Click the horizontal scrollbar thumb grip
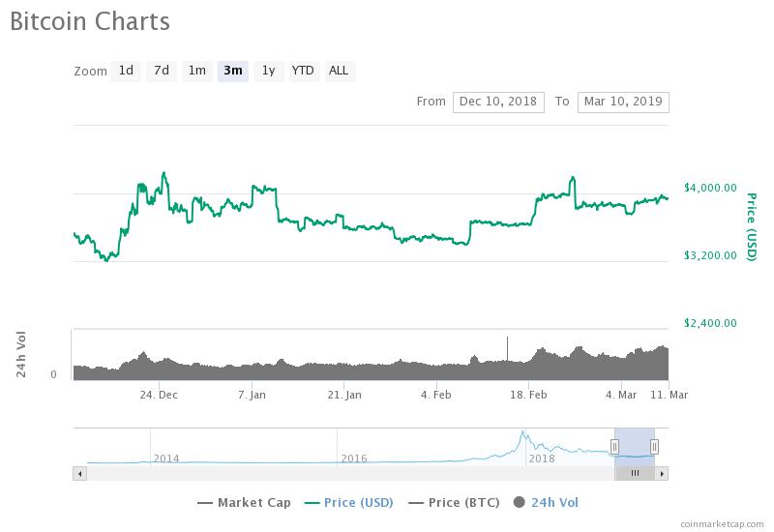 pyautogui.click(x=635, y=473)
